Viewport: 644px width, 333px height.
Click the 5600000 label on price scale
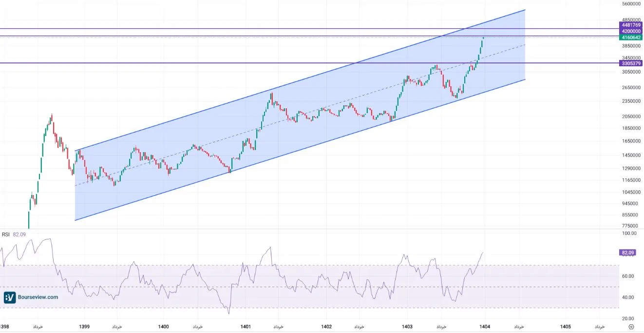630,4
